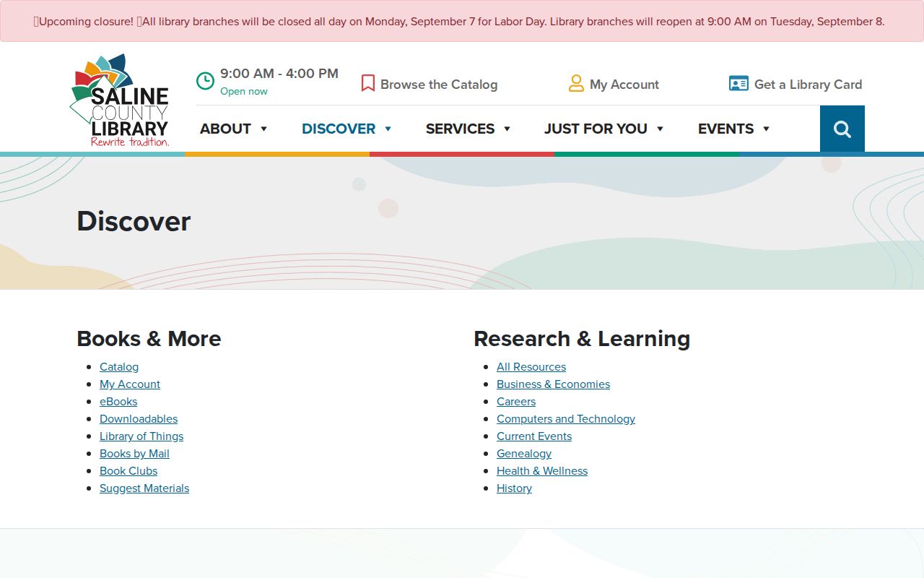Click the Research & Learning heading
Viewport: 924px width, 578px height.
point(582,339)
